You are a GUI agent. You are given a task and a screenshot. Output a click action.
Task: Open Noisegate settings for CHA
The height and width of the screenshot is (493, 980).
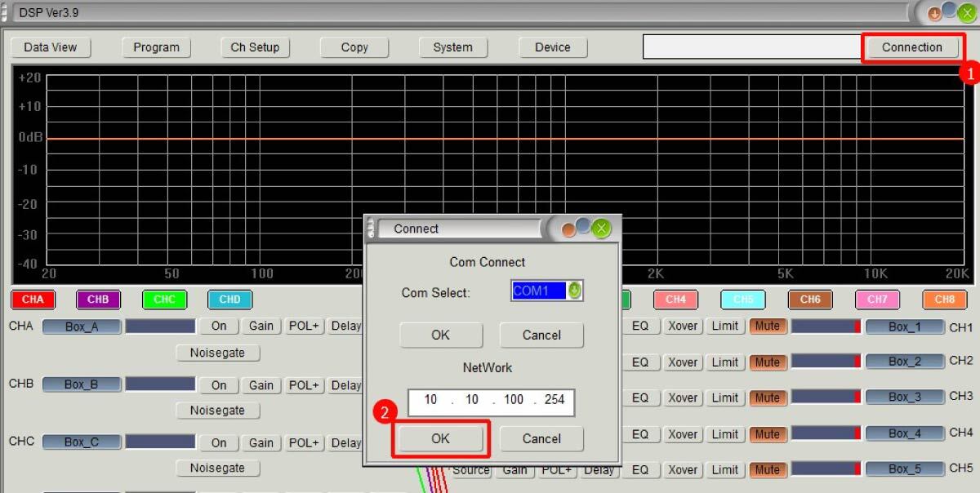[x=217, y=353]
